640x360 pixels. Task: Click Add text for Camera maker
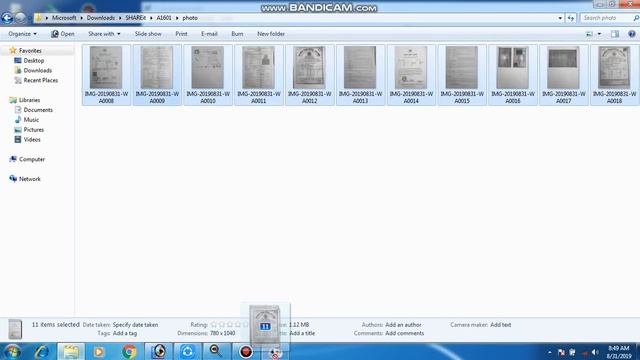(x=500, y=325)
